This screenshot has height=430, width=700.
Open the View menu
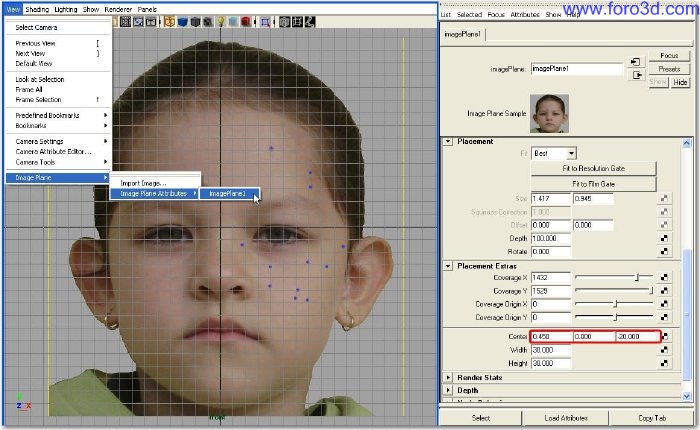tap(13, 9)
